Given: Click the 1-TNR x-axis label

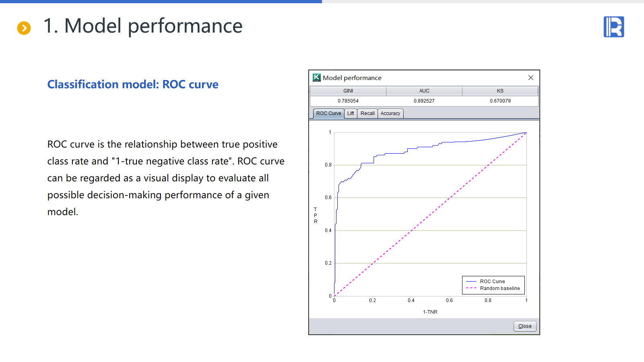Looking at the screenshot, I should pos(430,312).
